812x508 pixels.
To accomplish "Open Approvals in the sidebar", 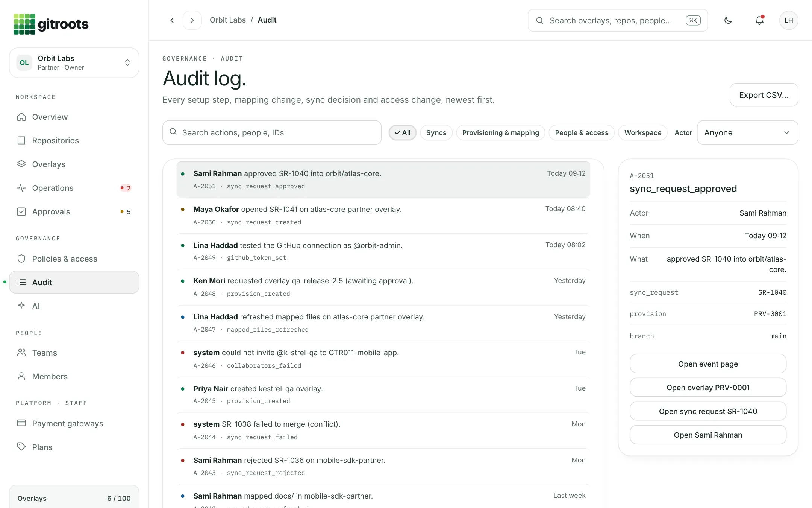I will click(x=74, y=212).
